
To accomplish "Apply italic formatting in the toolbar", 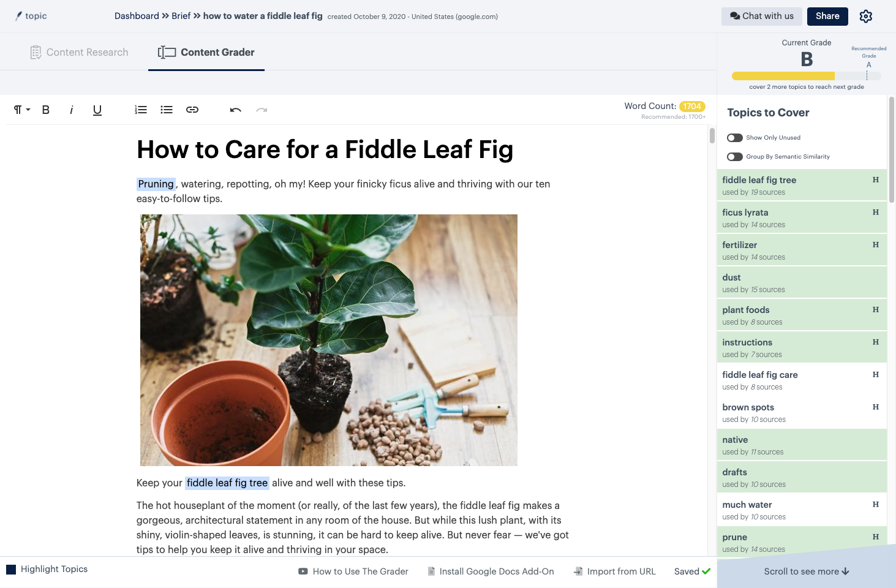I will tap(72, 110).
